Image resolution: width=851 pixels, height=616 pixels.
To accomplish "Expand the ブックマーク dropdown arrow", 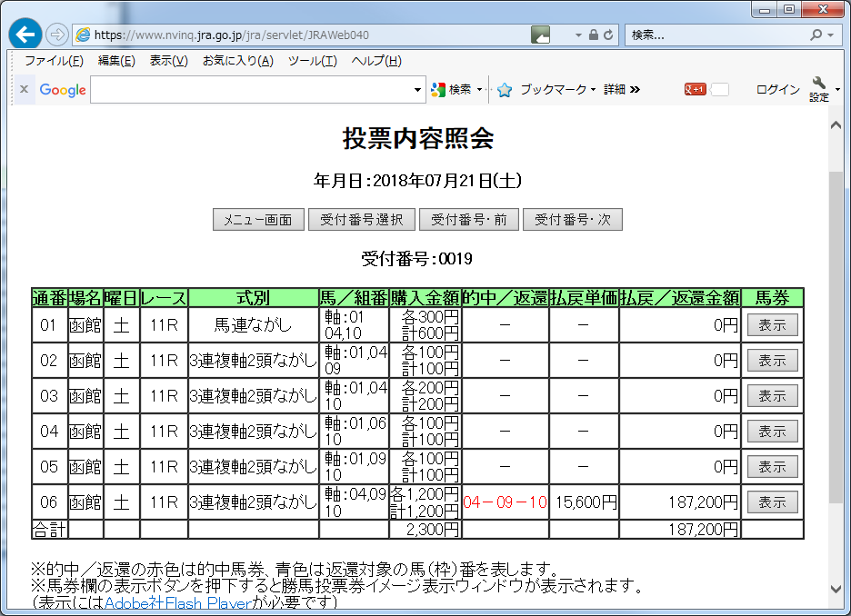I will (x=593, y=89).
